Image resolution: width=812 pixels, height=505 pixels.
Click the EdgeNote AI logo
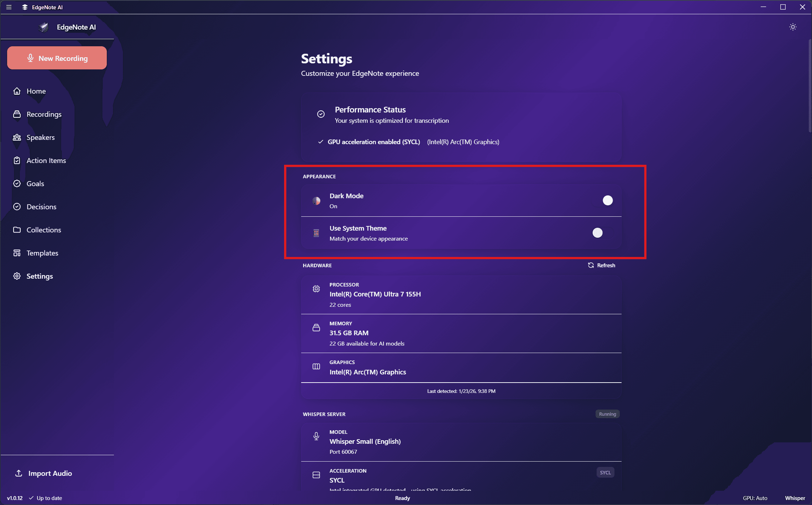43,27
